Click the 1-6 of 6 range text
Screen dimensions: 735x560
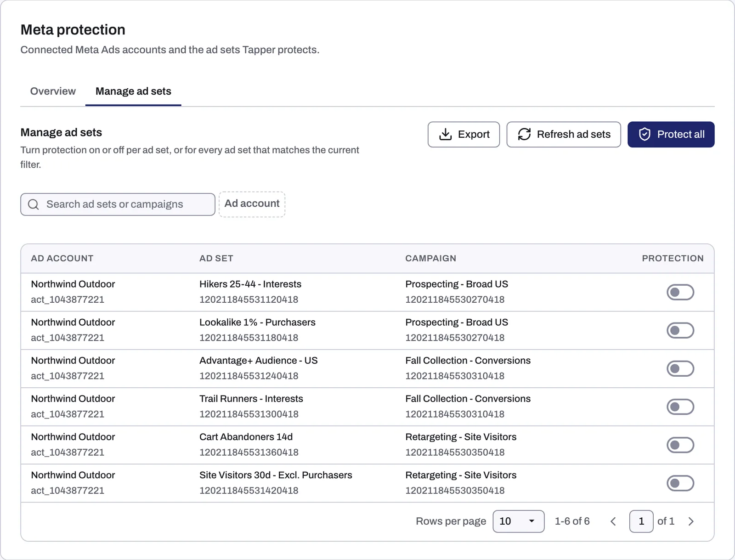tap(572, 521)
